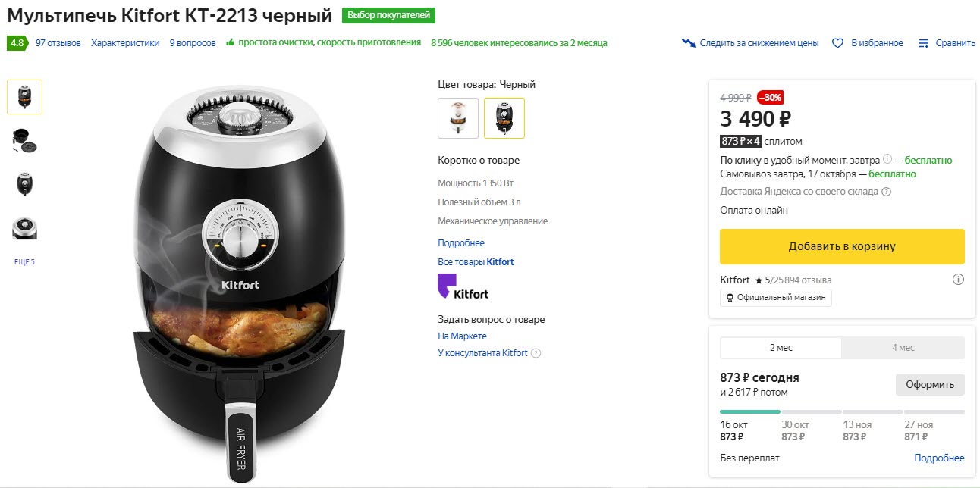Click the help icon next to Kitfort consultant
This screenshot has width=980, height=488.
536,353
